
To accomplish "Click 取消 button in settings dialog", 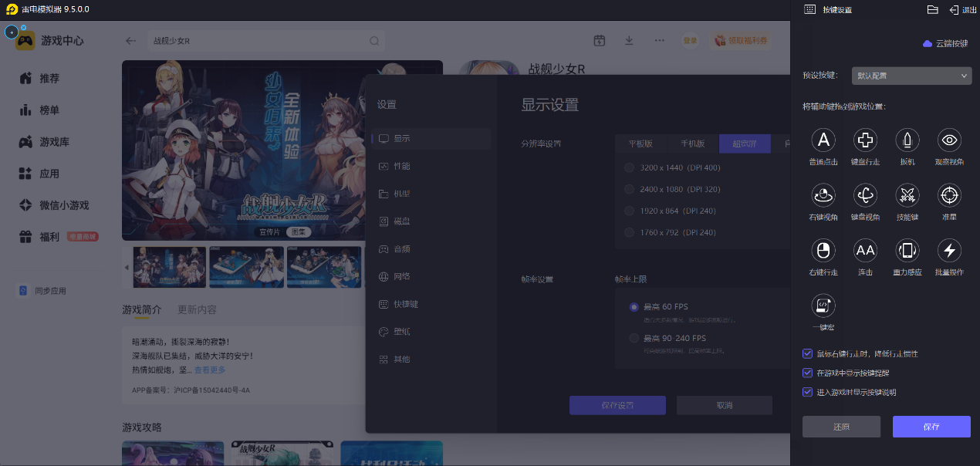I will coord(725,405).
